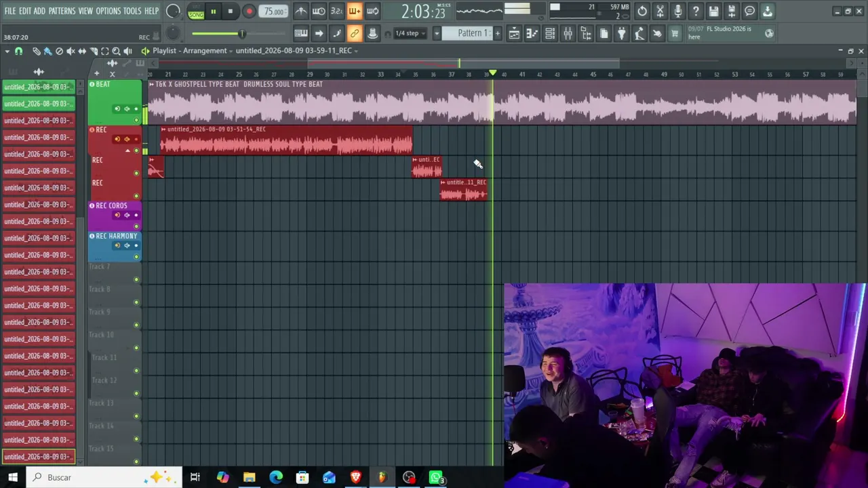This screenshot has height=488, width=868.
Task: Open the TOOLS menu
Action: point(132,11)
